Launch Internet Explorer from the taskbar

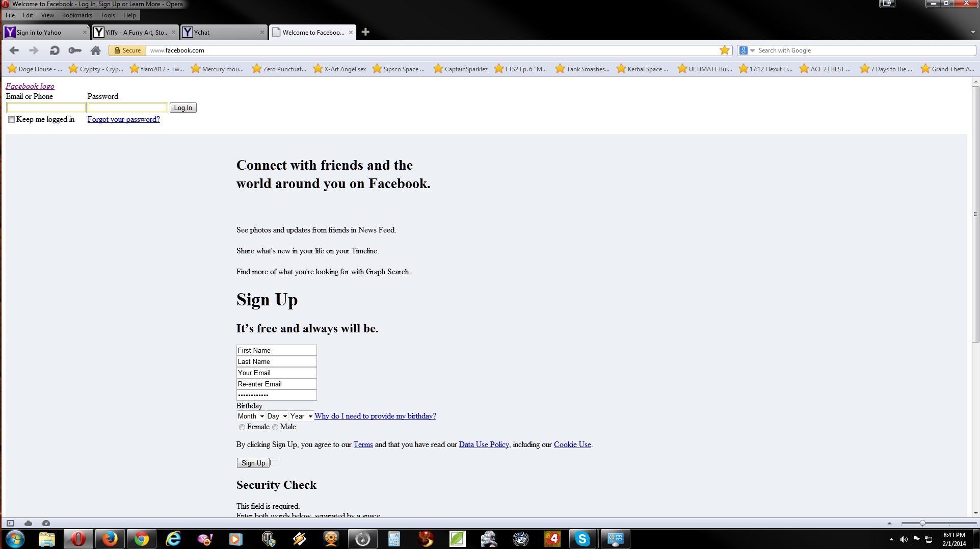click(x=173, y=539)
